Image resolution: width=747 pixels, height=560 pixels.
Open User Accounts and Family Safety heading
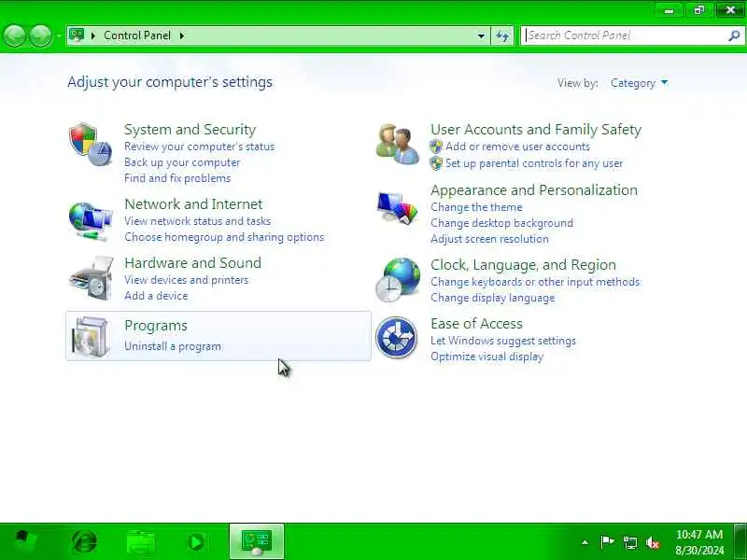click(x=536, y=130)
